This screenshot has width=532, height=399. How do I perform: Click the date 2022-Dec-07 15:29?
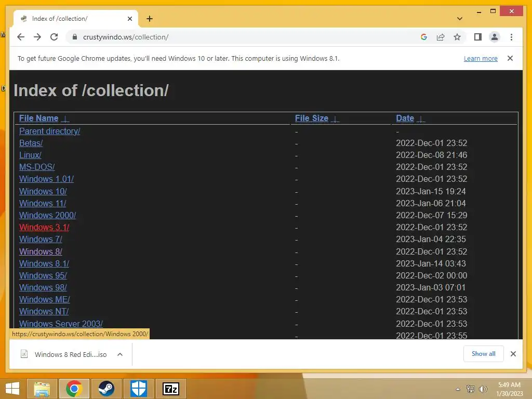pos(432,215)
